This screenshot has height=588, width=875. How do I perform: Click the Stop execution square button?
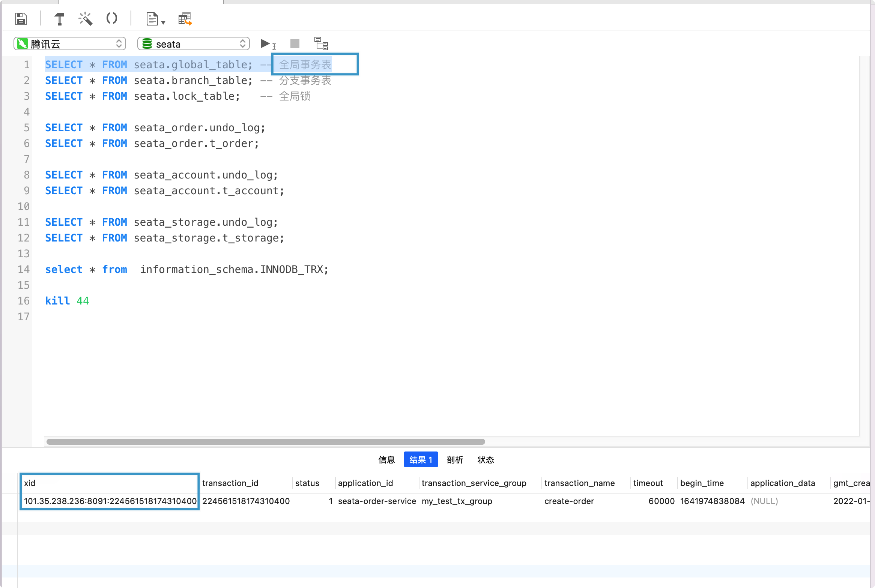coord(295,43)
